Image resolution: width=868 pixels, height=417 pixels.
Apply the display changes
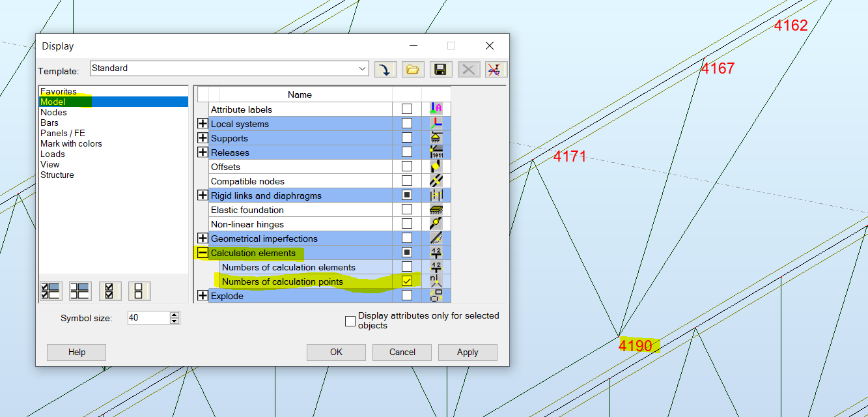pyautogui.click(x=468, y=352)
